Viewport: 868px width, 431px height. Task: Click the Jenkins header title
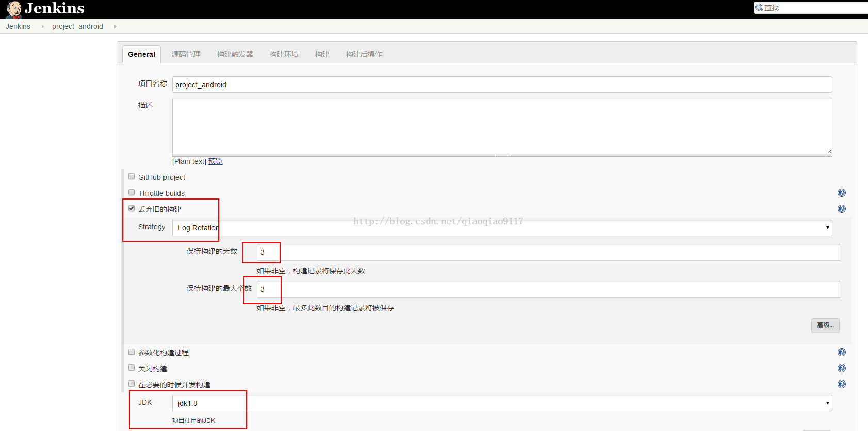tap(54, 8)
